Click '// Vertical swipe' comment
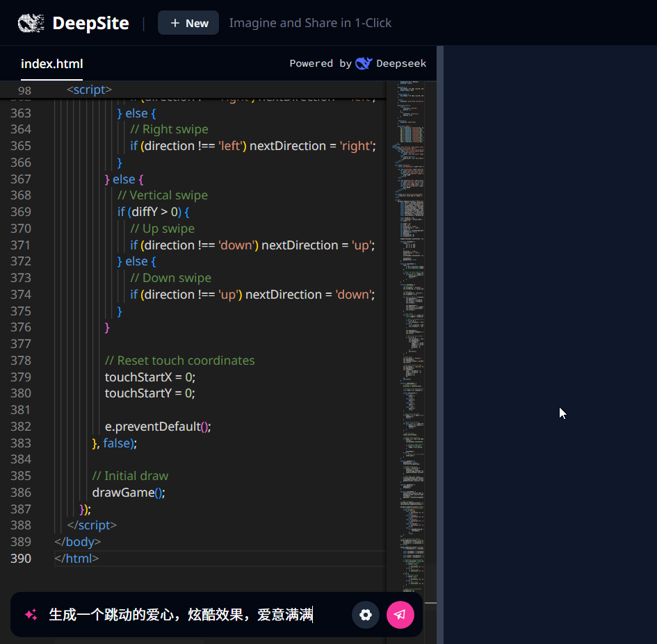The width and height of the screenshot is (657, 644). [x=163, y=195]
